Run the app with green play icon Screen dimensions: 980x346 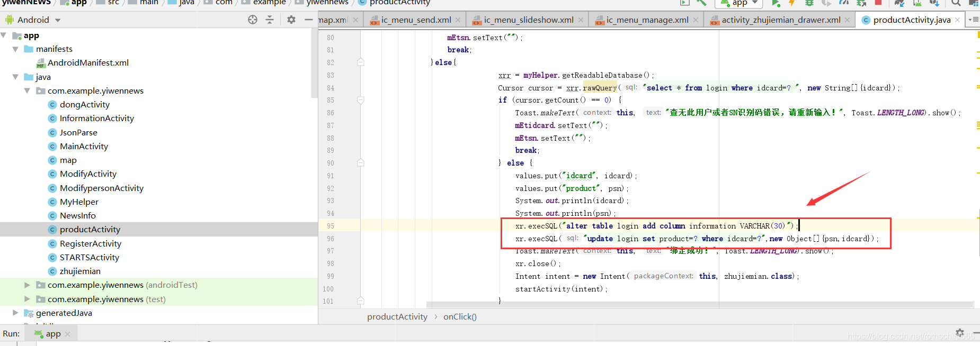pyautogui.click(x=776, y=3)
